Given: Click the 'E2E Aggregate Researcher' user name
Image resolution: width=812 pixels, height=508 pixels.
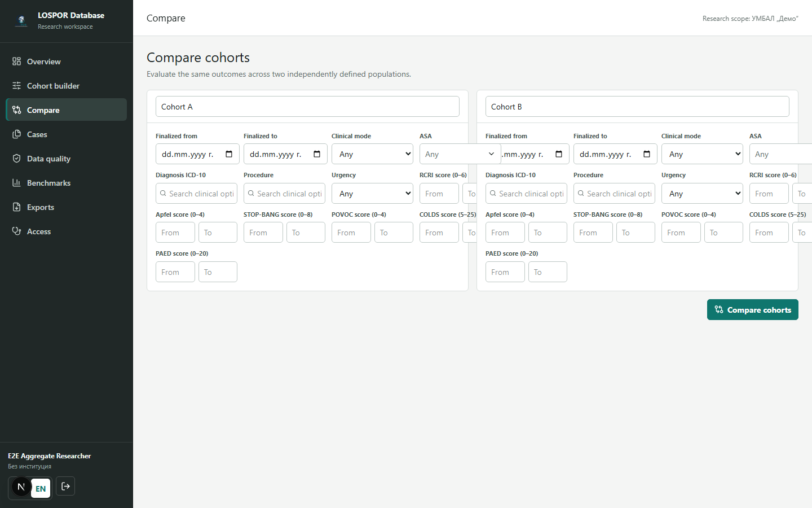Looking at the screenshot, I should [50, 456].
